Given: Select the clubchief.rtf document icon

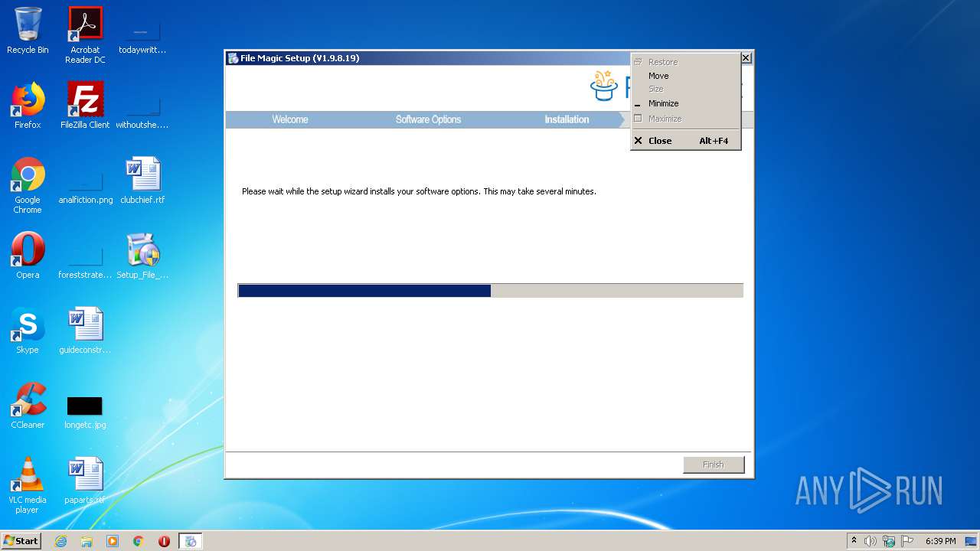Looking at the screenshot, I should pyautogui.click(x=142, y=181).
